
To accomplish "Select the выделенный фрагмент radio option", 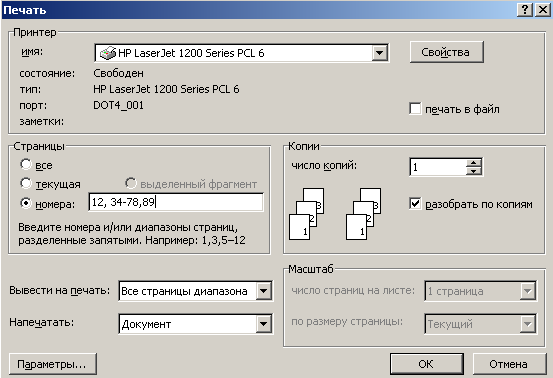I will pyautogui.click(x=130, y=183).
